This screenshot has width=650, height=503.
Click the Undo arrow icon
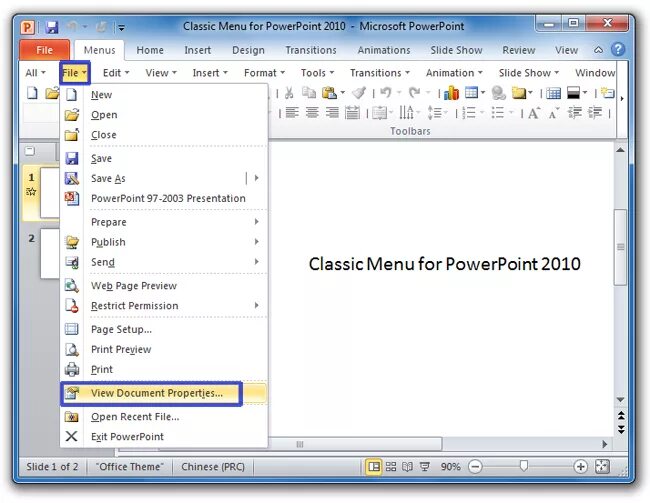pyautogui.click(x=386, y=93)
